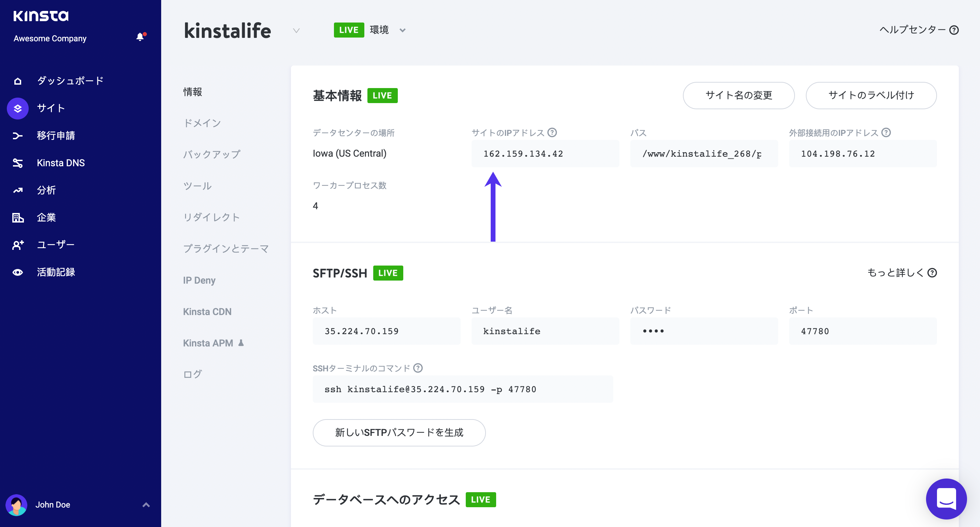Viewport: 980px width, 527px height.
Task: Click the dashboard home icon
Action: click(17, 81)
